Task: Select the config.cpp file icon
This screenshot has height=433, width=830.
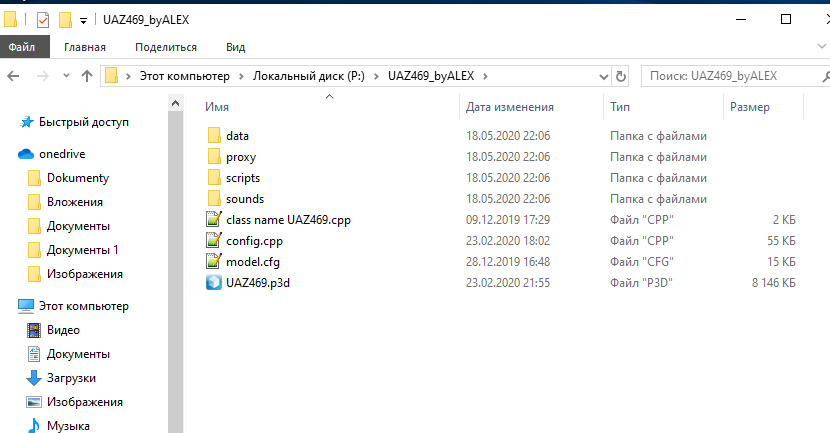Action: 214,240
